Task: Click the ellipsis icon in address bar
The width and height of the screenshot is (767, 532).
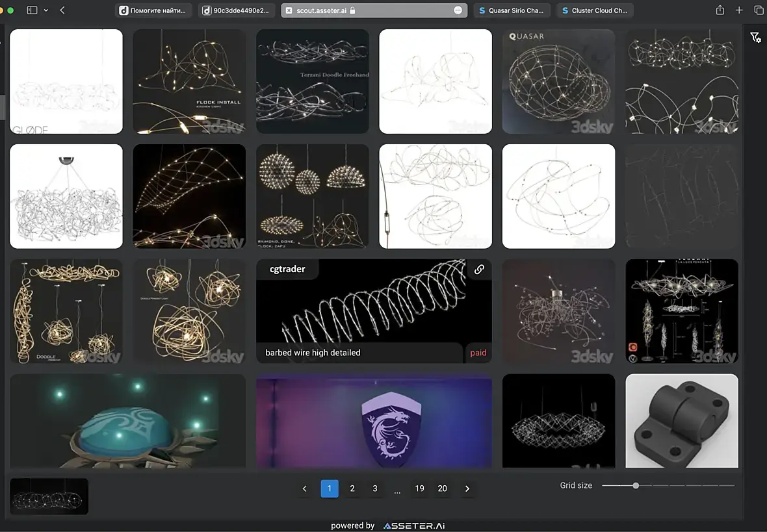Action: pos(458,10)
